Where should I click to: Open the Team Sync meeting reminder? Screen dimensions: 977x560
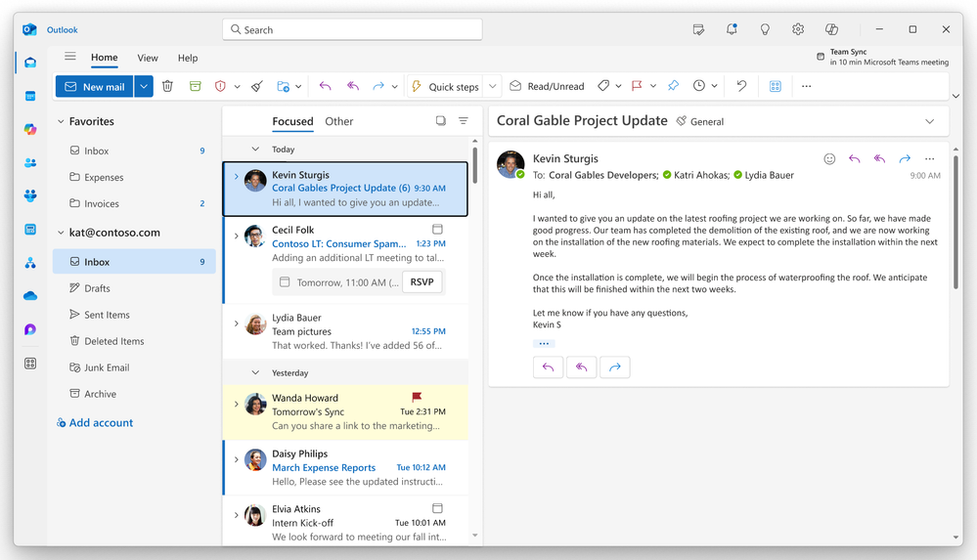tap(882, 57)
